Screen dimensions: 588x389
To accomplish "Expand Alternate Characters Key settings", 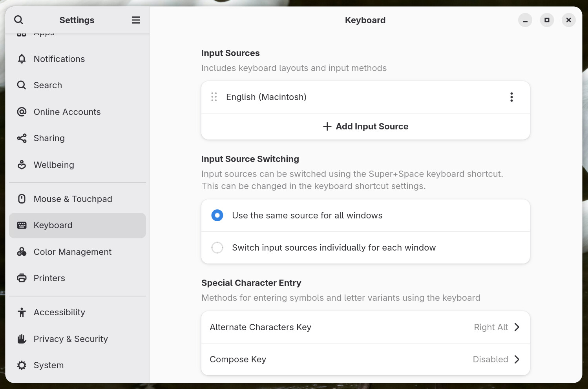I will 517,327.
